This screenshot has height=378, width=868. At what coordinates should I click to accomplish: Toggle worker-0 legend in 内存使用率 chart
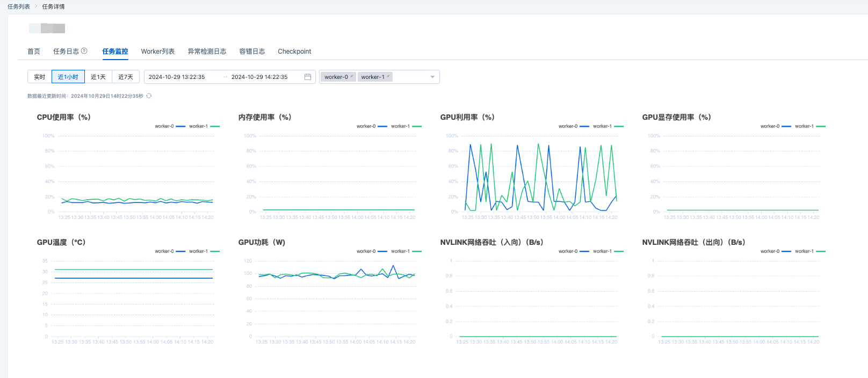click(372, 126)
